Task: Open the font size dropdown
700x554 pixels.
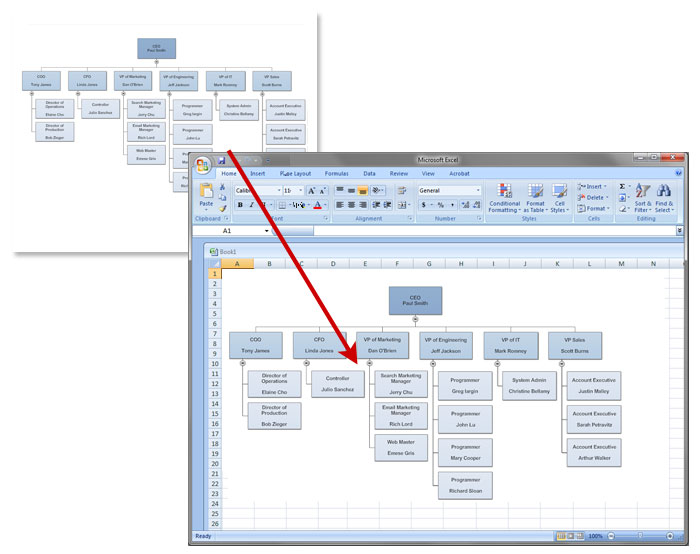Action: [x=301, y=191]
